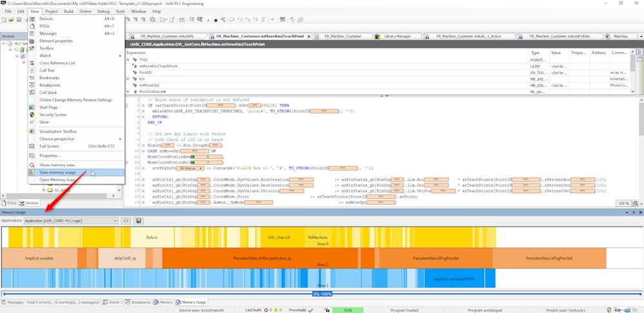Click the green RUN status indicator

tap(347, 310)
